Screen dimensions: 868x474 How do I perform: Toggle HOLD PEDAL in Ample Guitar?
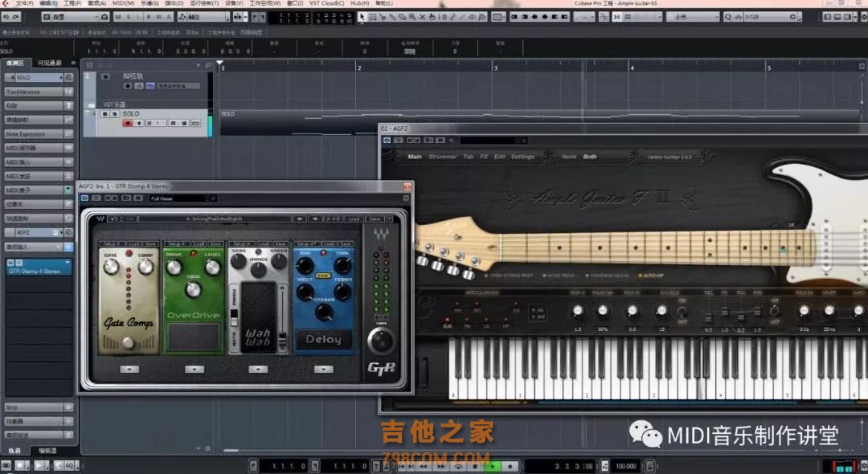click(x=559, y=276)
